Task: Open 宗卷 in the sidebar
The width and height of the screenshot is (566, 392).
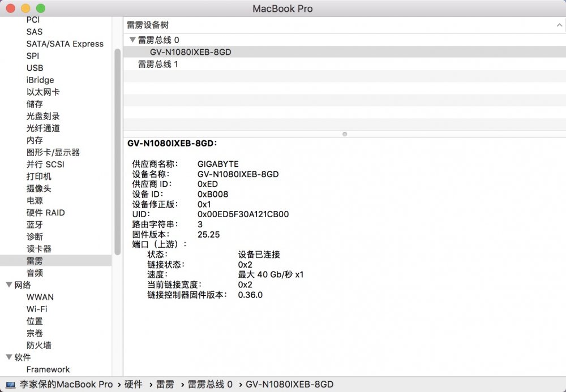Action: point(35,333)
